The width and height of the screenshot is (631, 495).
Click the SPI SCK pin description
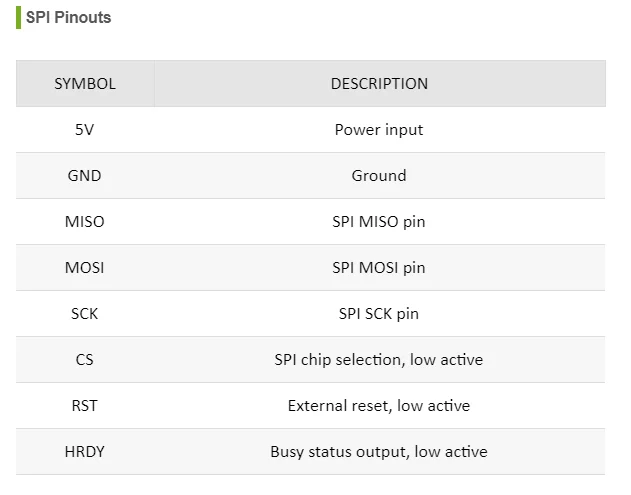coord(379,314)
